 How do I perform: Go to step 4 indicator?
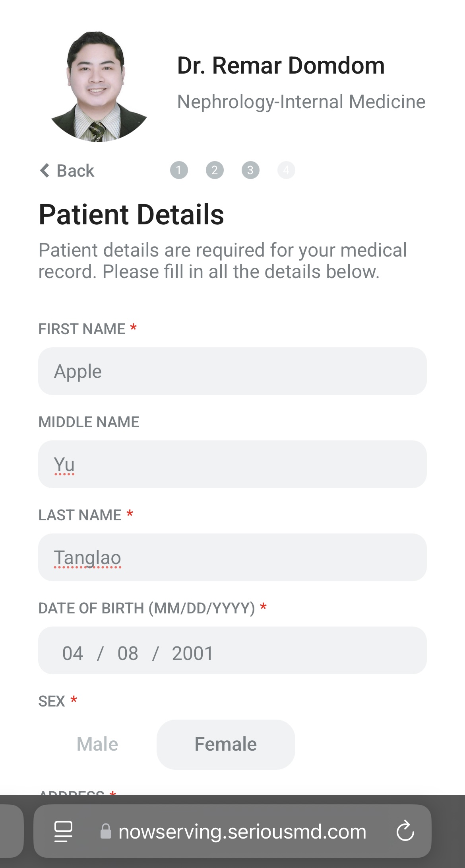point(286,170)
